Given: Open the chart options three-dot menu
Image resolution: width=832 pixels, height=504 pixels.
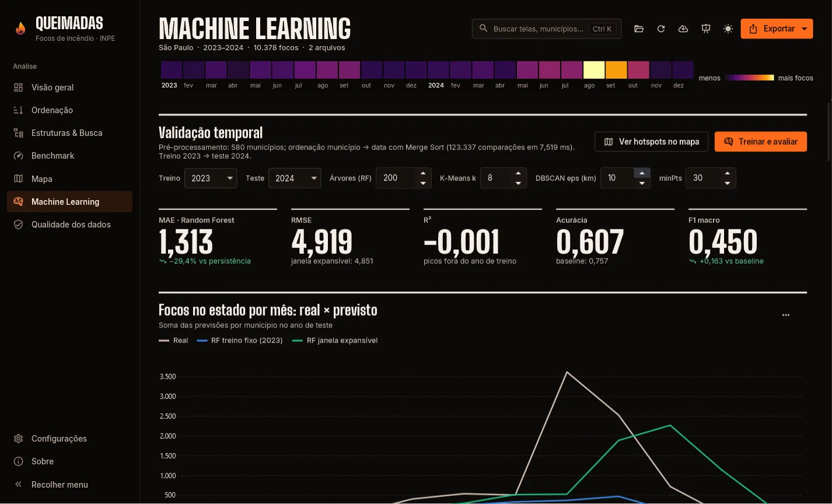Looking at the screenshot, I should tap(786, 315).
